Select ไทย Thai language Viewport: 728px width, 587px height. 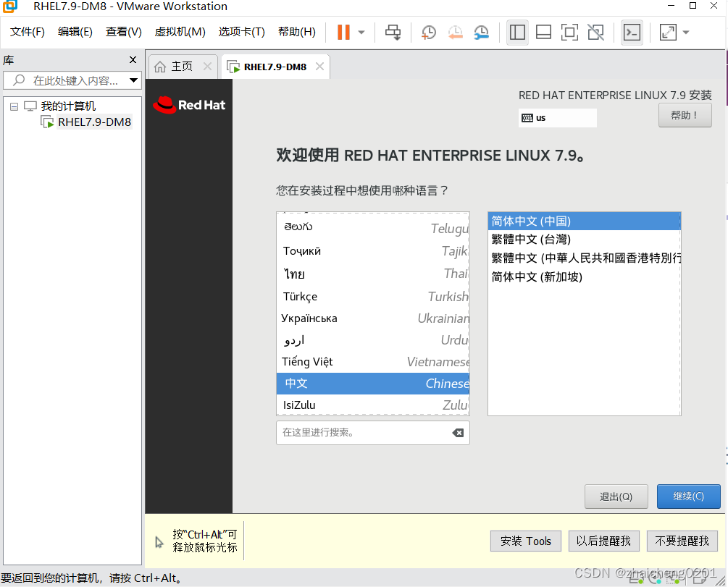(373, 274)
